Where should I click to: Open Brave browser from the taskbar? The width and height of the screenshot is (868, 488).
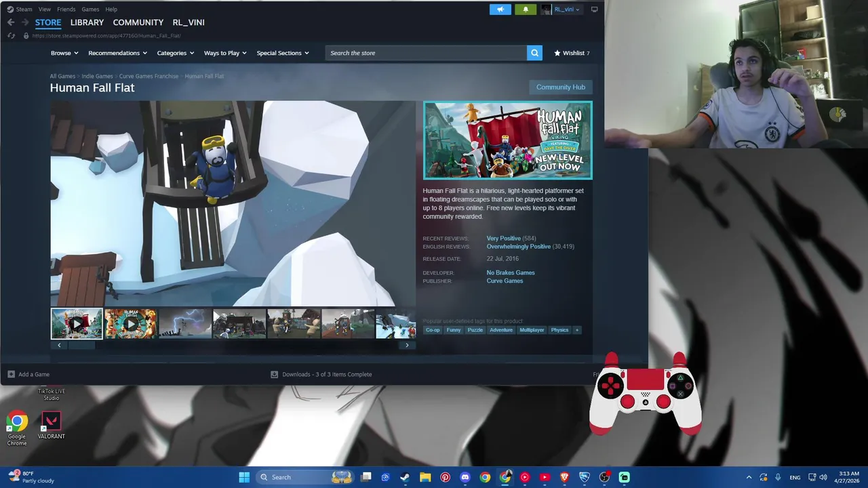pos(564,477)
